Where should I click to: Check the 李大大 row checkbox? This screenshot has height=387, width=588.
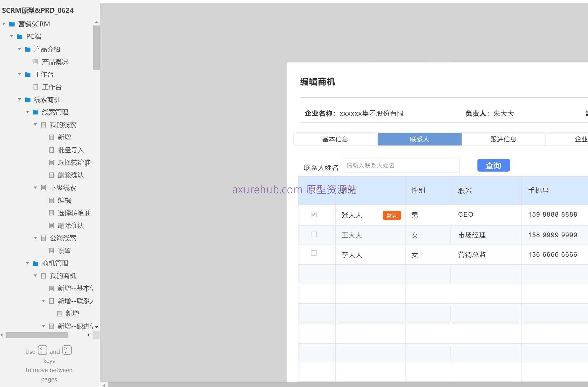click(314, 253)
